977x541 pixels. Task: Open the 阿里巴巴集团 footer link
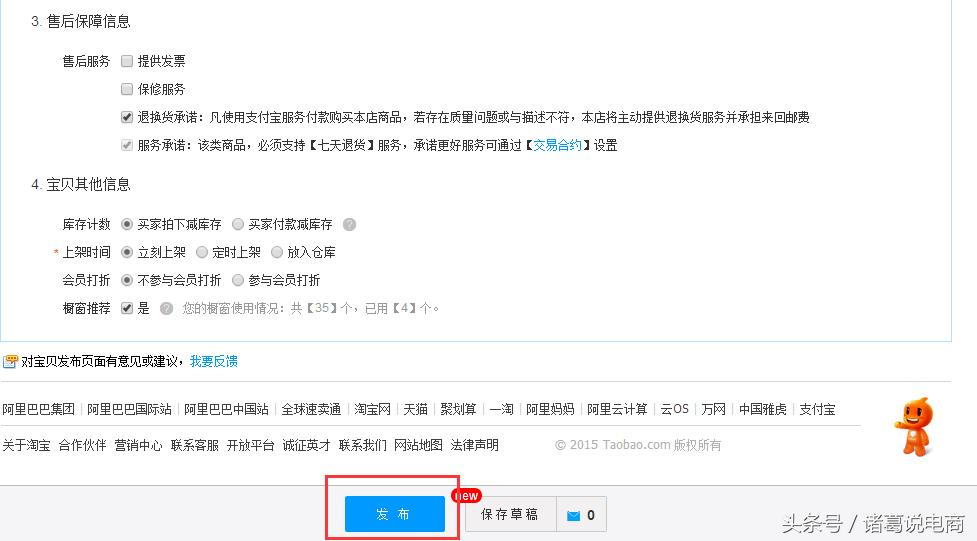click(39, 409)
